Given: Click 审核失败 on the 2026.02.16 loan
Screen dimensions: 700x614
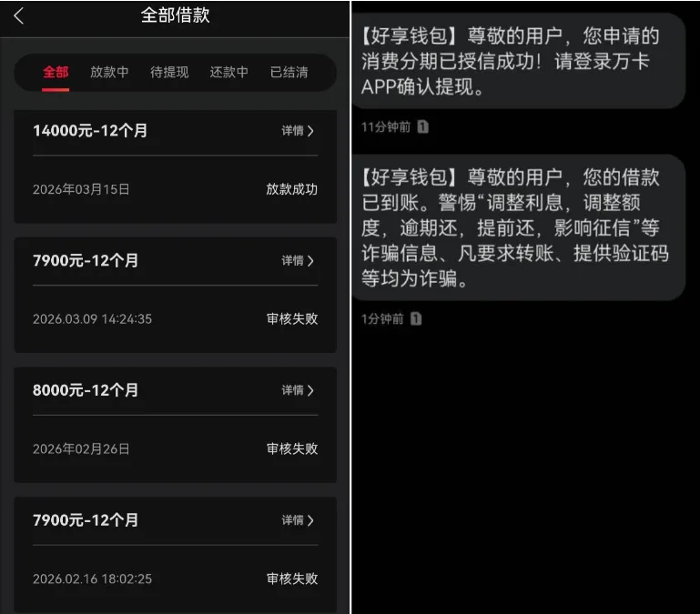Looking at the screenshot, I should pyautogui.click(x=292, y=579).
